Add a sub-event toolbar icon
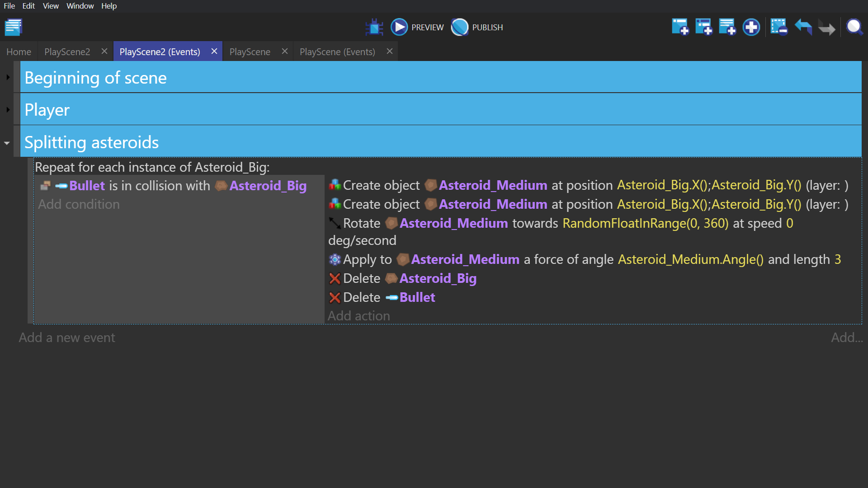This screenshot has width=868, height=488. point(704,27)
